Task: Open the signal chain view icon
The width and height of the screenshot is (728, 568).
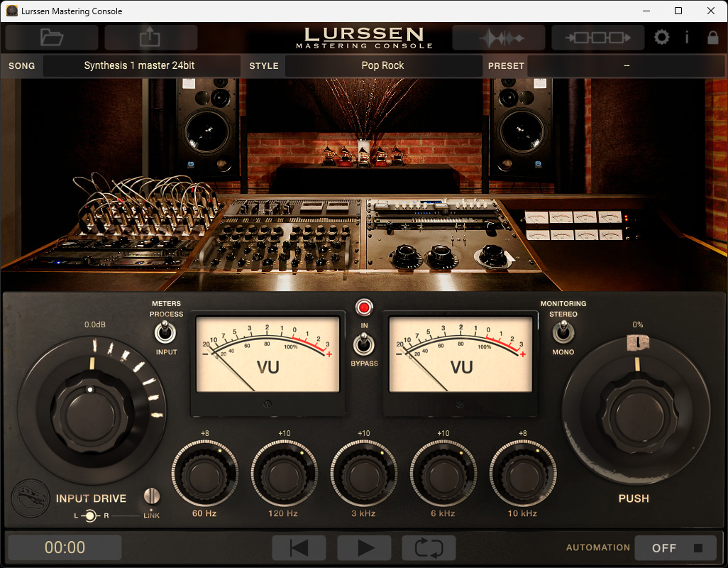Action: (597, 37)
